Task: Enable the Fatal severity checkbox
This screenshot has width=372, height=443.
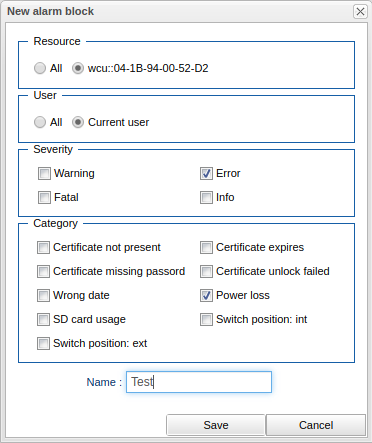Action: tap(44, 197)
